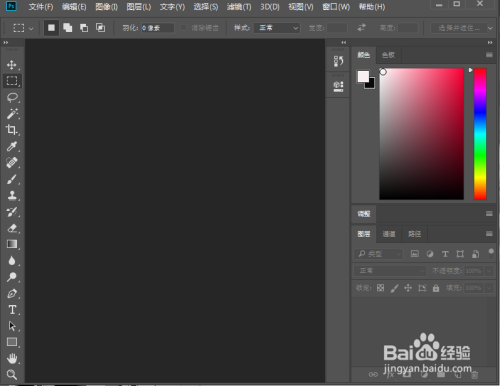Select the Magic Wand tool
Viewport: 500px width, 386px height.
pyautogui.click(x=12, y=114)
